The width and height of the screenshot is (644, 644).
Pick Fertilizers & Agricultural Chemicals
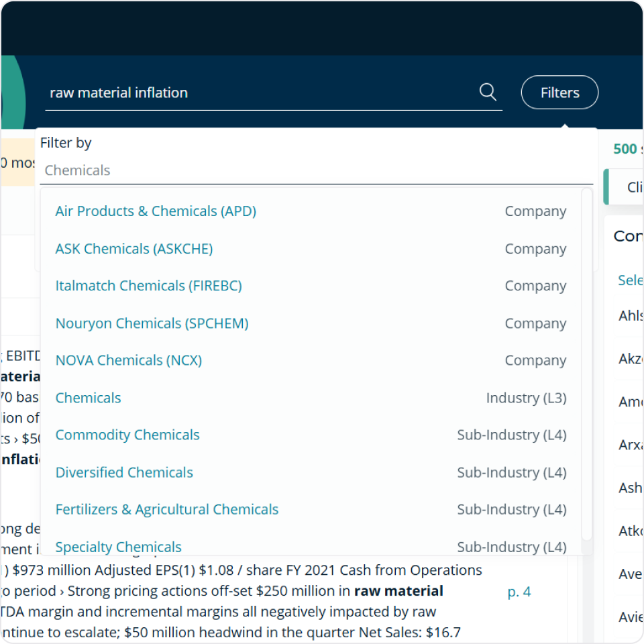(x=311, y=510)
